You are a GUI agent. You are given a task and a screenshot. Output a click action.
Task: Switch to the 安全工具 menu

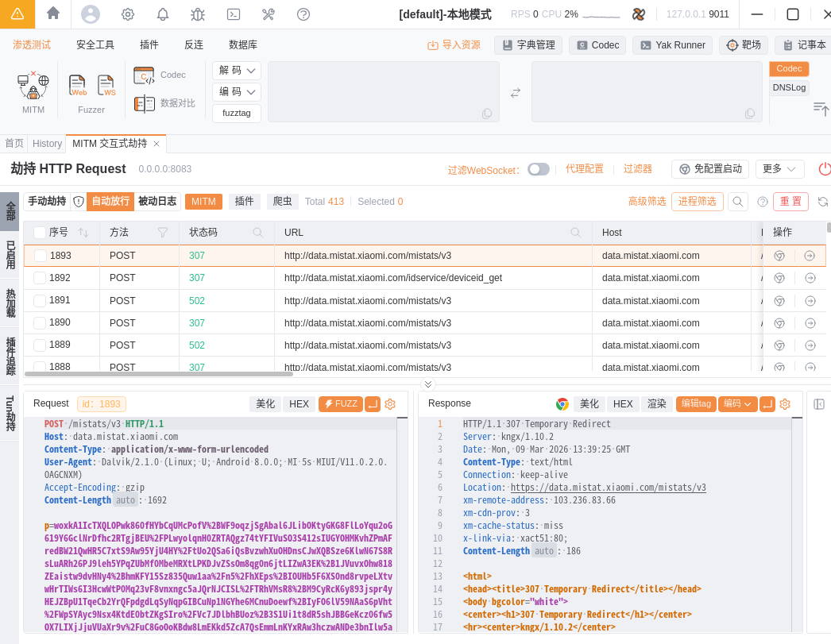[95, 45]
